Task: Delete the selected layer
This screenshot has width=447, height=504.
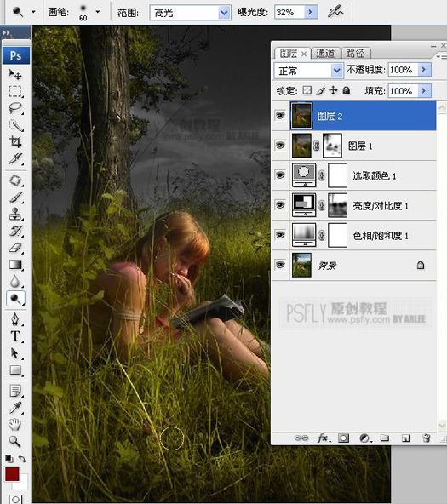Action: 427,438
